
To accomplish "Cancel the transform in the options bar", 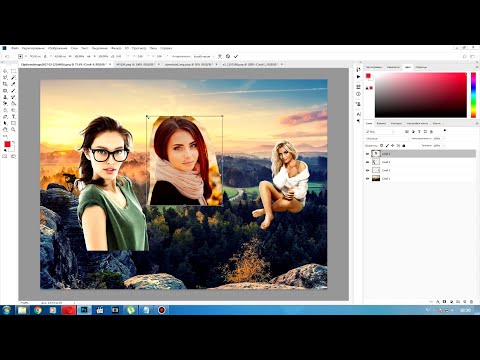I will [228, 56].
